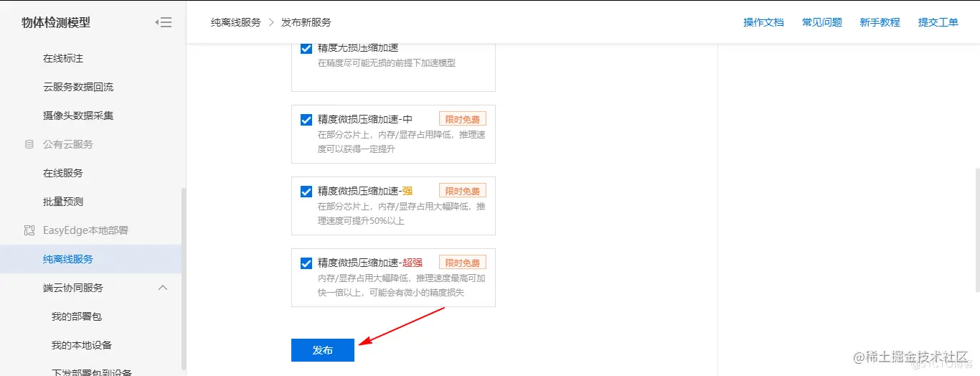
Task: Open 常见问题 link
Action: pyautogui.click(x=822, y=22)
